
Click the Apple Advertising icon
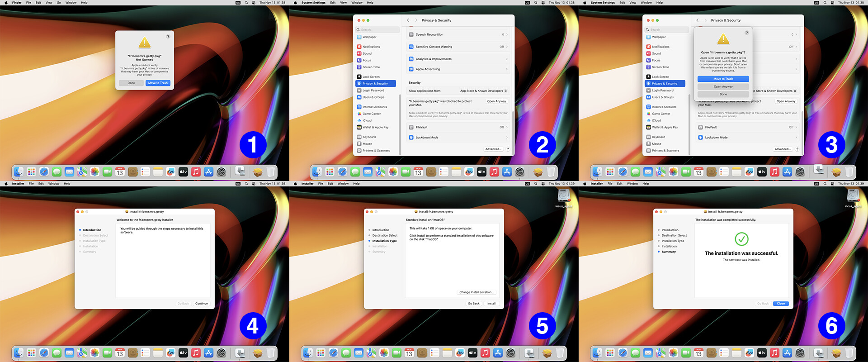click(411, 69)
